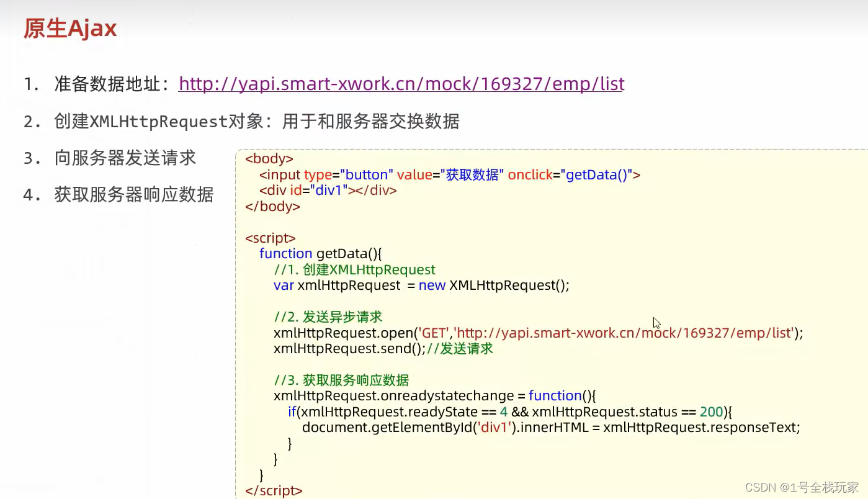Click the closing </script> tag
Viewport: 868px width, 499px height.
(x=274, y=491)
